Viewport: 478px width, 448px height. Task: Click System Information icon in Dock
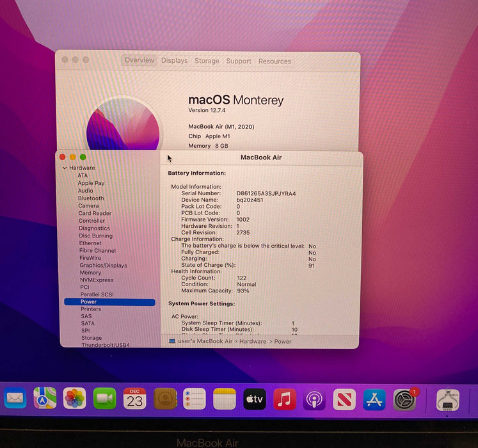point(447,400)
